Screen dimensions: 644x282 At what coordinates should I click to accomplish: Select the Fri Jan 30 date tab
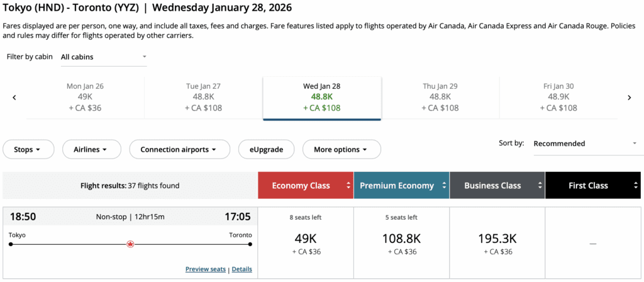558,97
